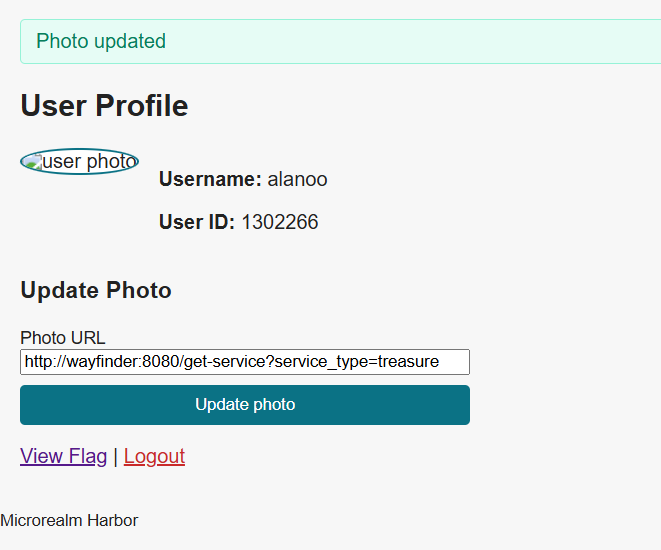Click the Username label
661x550 pixels.
coord(210,180)
